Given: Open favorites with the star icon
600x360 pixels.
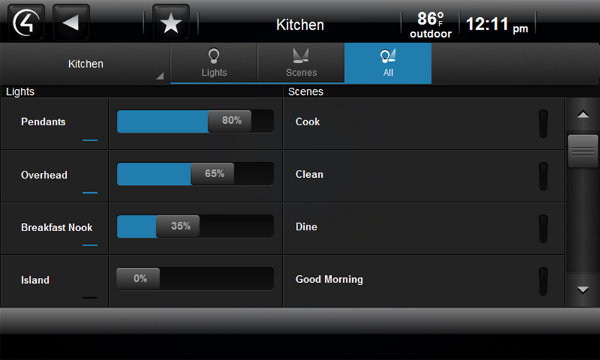Looking at the screenshot, I should 171,22.
